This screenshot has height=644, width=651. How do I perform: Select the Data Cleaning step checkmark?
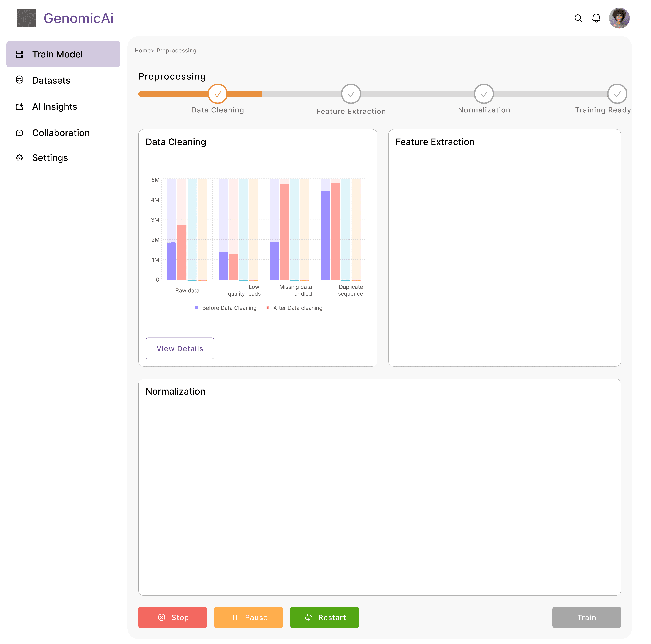pyautogui.click(x=218, y=94)
